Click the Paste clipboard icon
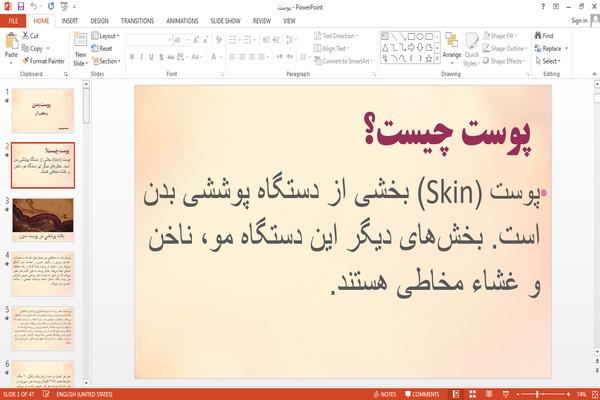The height and width of the screenshot is (400, 600). pos(11,41)
